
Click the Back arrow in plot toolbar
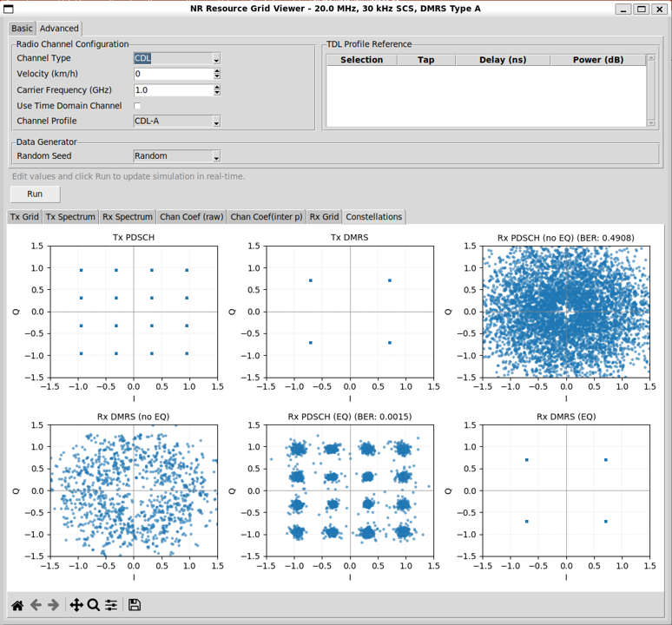coord(36,605)
